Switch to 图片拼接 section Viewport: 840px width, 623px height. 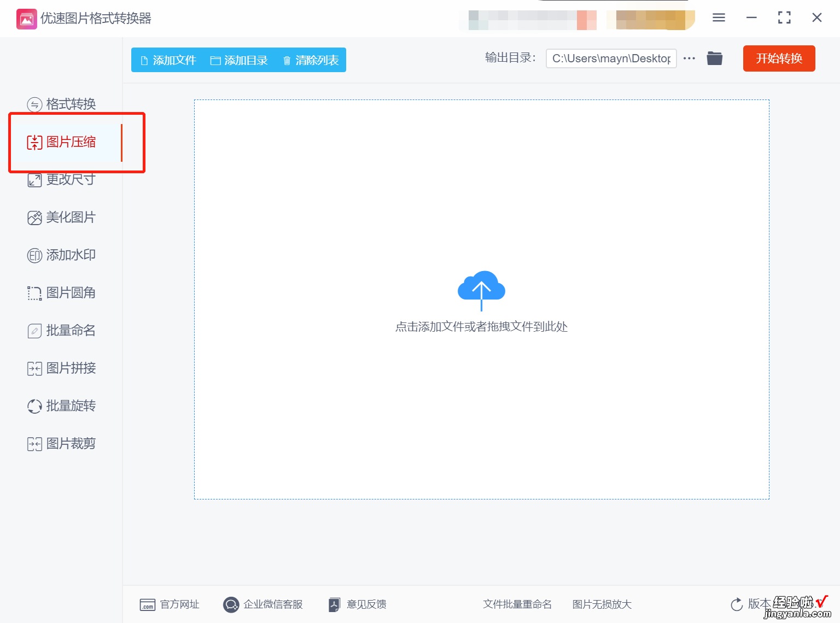[x=71, y=368]
